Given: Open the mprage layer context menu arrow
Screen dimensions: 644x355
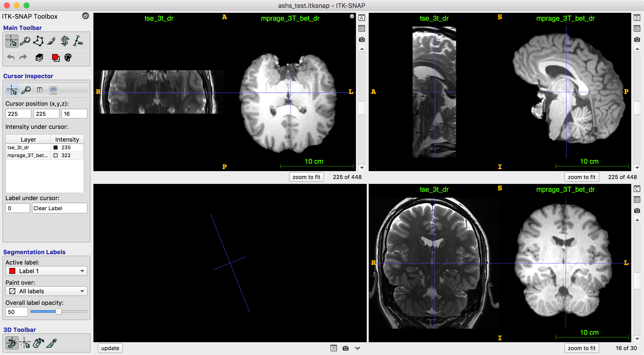Looking at the screenshot, I should [x=352, y=16].
